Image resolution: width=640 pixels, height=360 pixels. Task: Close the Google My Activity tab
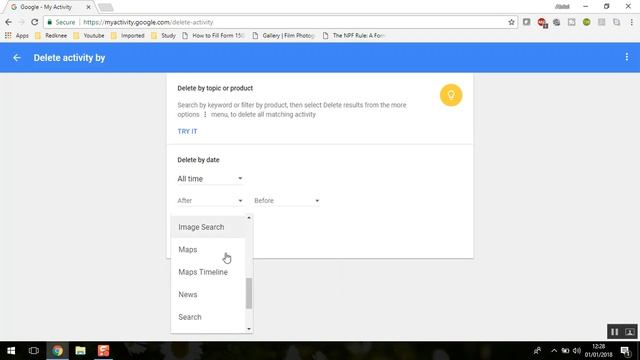88,7
